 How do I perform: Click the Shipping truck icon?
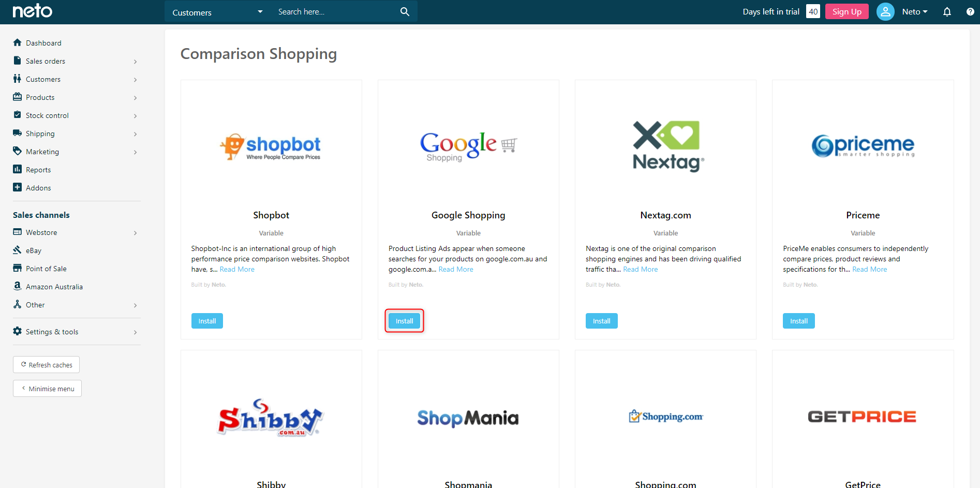(18, 133)
